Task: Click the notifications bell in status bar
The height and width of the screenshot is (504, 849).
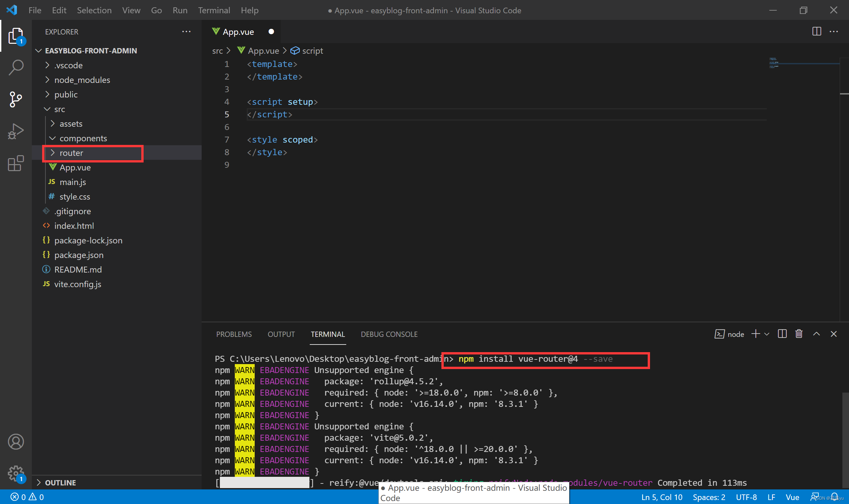Action: [834, 496]
